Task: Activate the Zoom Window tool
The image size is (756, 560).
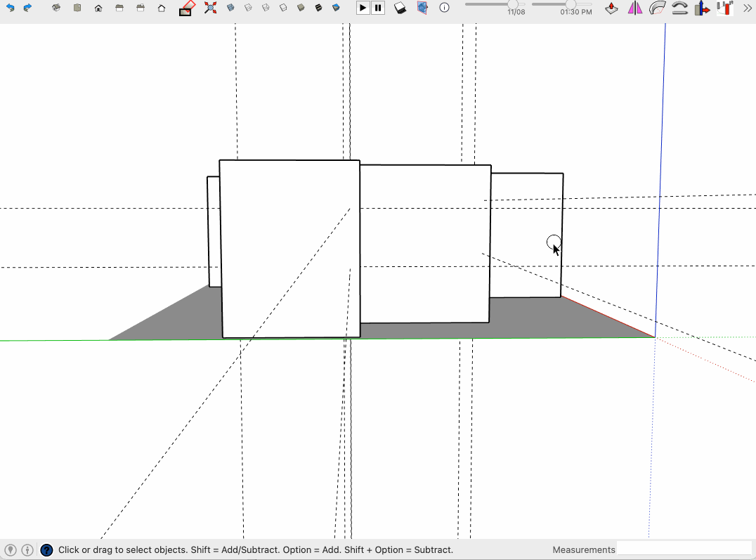Action: (x=187, y=8)
